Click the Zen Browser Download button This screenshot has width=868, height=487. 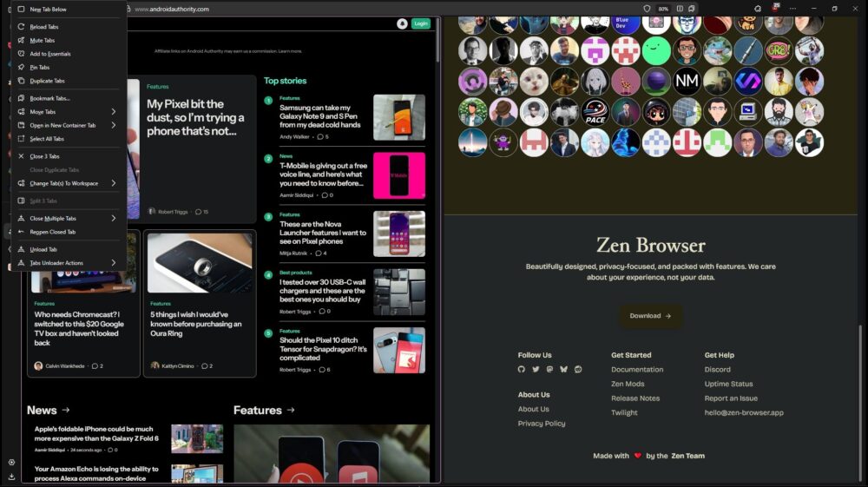[650, 316]
